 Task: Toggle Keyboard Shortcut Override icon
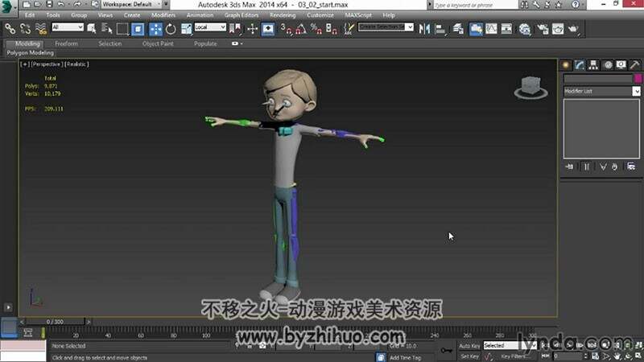(268, 29)
